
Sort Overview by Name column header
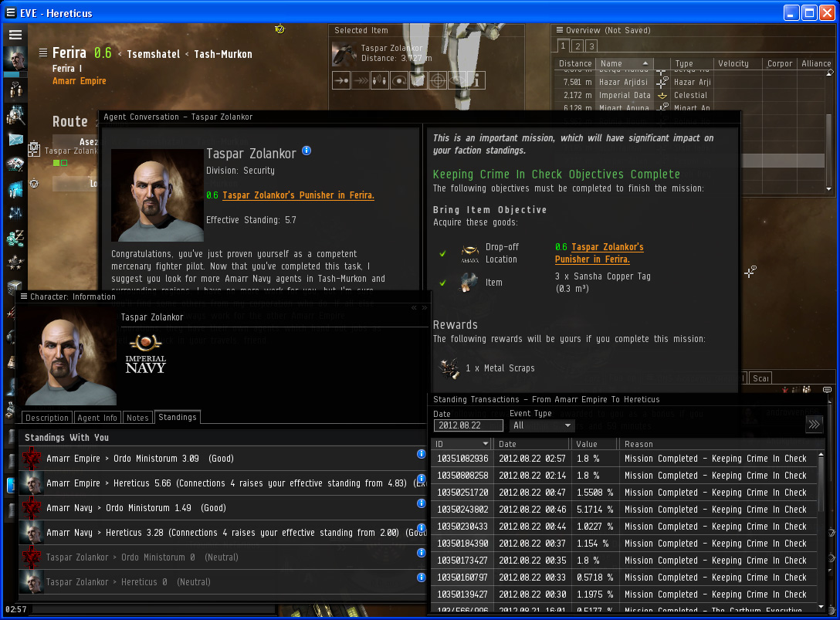click(x=624, y=63)
